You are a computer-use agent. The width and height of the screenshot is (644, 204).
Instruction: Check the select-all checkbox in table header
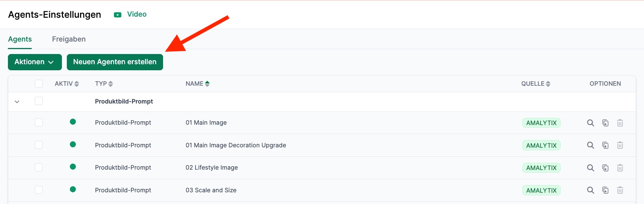39,83
